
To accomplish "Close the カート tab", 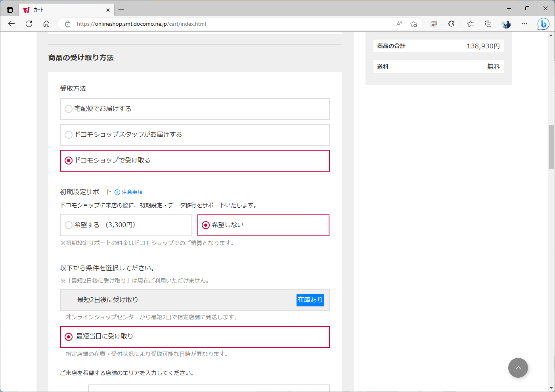I will (x=108, y=10).
